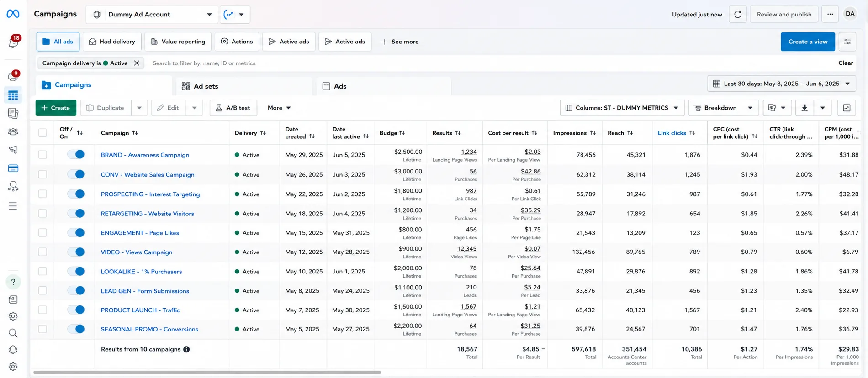Click Review and publish button
Image resolution: width=868 pixels, height=378 pixels.
[784, 14]
